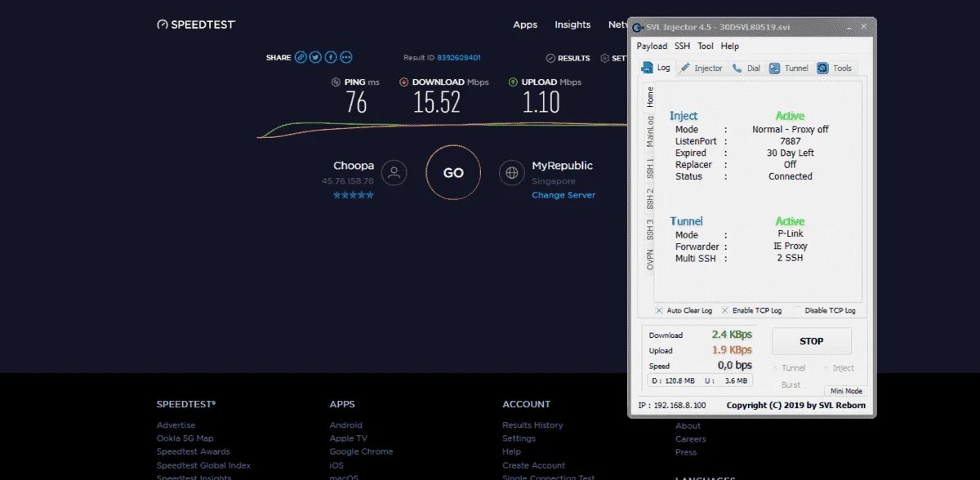Click Create Account footer link

[x=533, y=465]
